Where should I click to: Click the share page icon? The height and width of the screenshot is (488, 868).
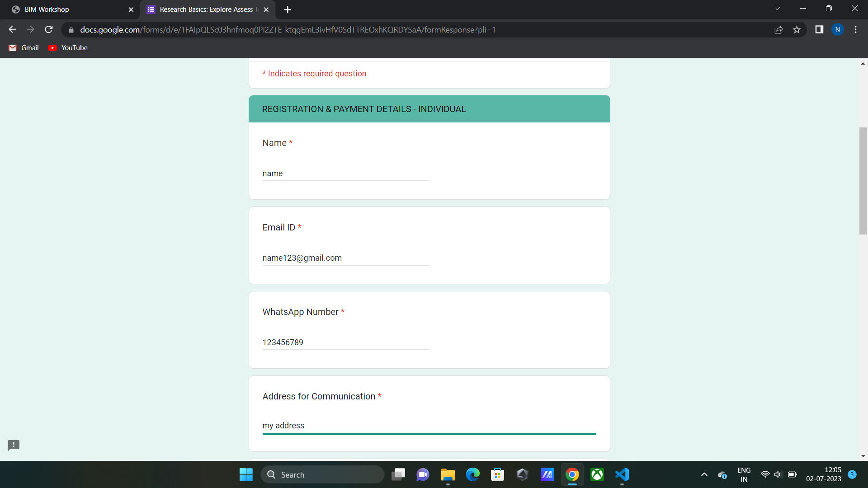(778, 30)
